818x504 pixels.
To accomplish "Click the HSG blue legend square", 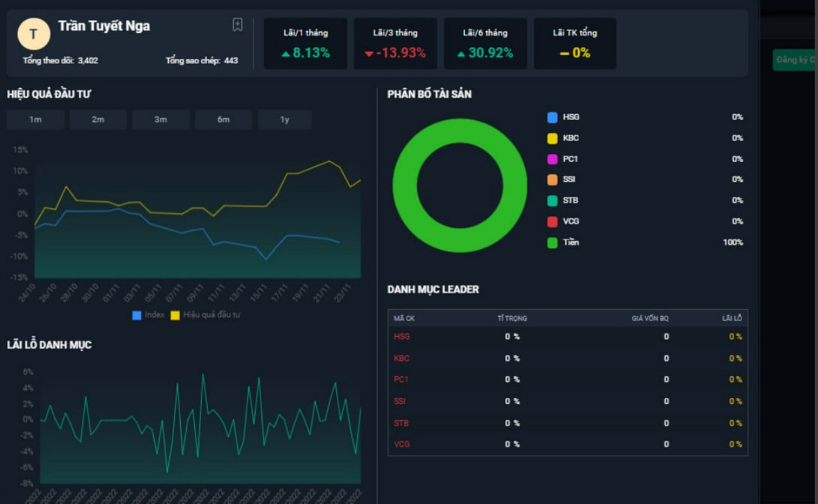I will coord(552,118).
